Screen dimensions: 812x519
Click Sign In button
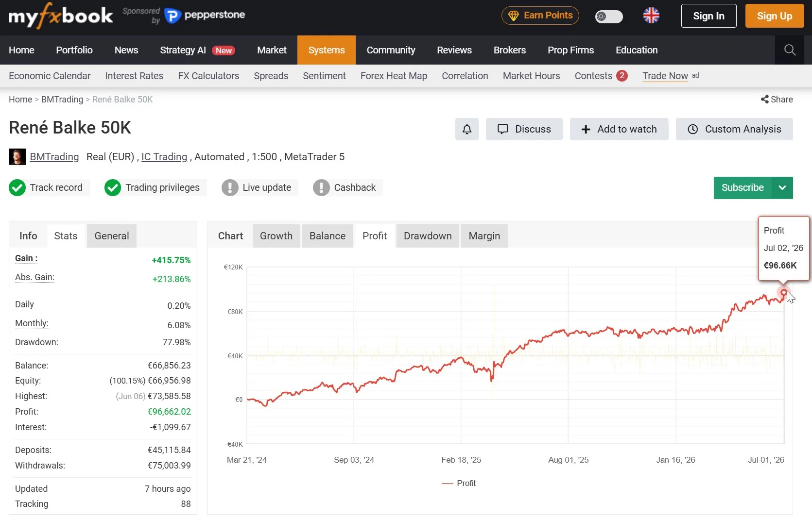click(x=708, y=16)
